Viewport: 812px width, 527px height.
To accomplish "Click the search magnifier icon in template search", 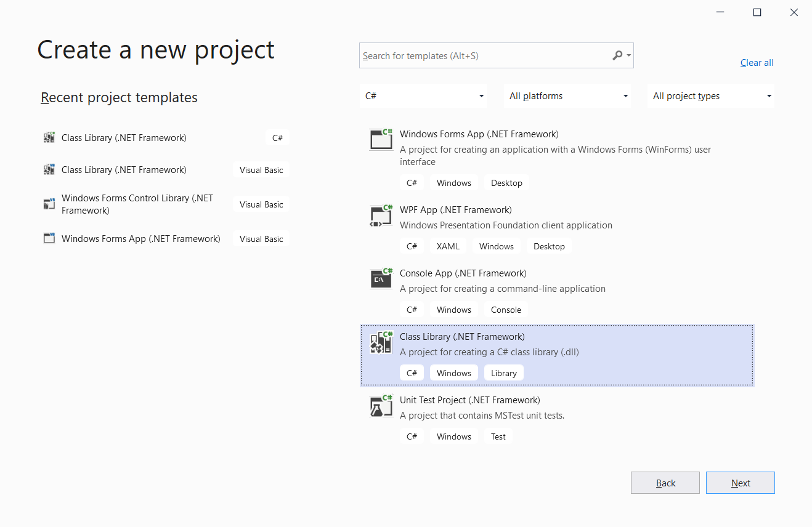I will pos(617,55).
